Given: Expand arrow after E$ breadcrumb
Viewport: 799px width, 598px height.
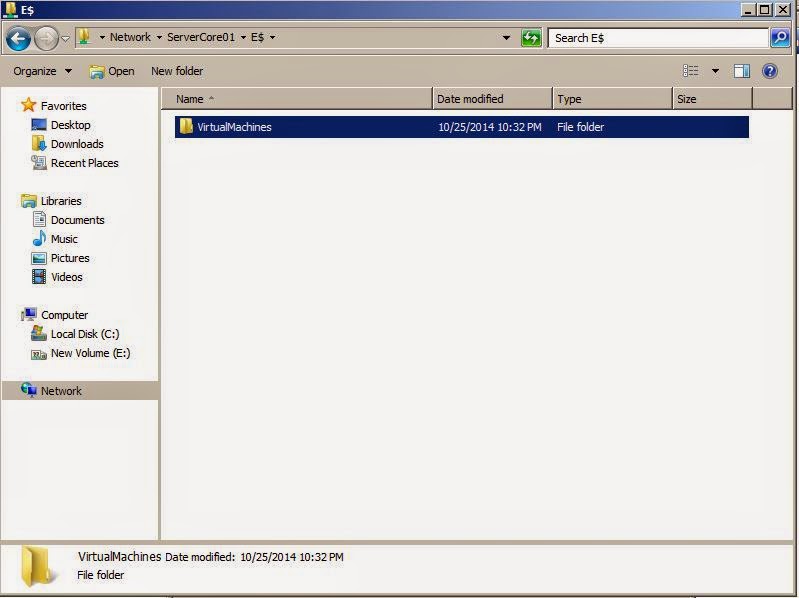Looking at the screenshot, I should pyautogui.click(x=273, y=37).
